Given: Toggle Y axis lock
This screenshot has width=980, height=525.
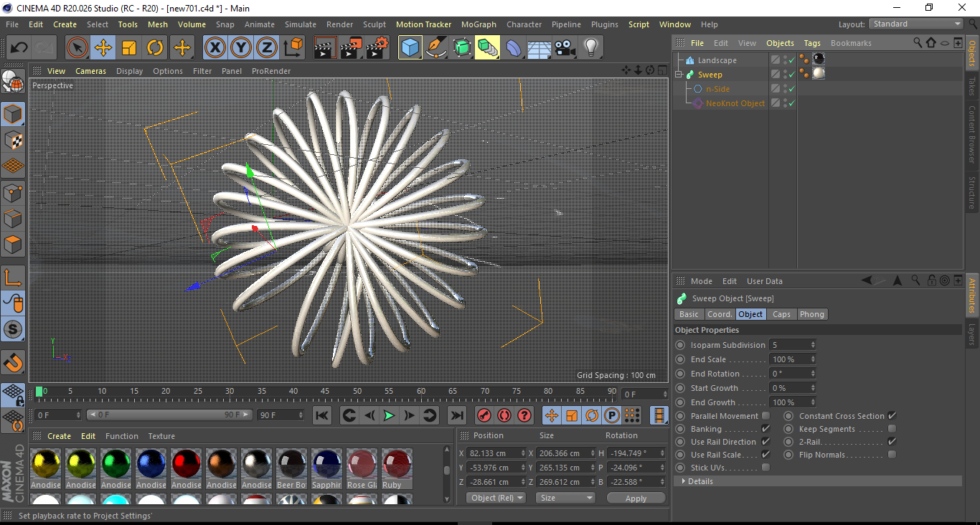Looking at the screenshot, I should 241,48.
